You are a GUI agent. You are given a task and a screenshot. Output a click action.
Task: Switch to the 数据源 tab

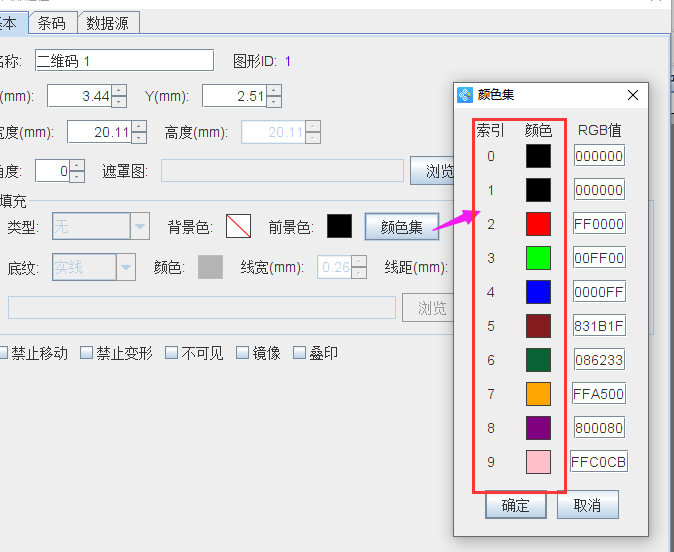click(x=108, y=23)
